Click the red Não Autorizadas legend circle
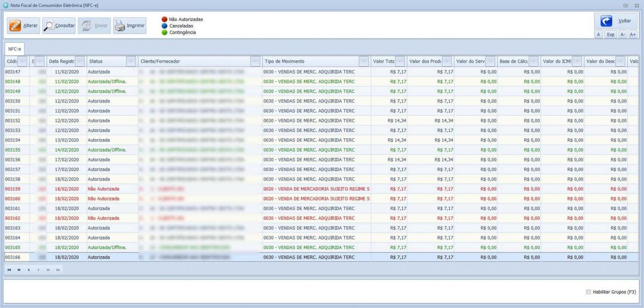 [x=165, y=20]
